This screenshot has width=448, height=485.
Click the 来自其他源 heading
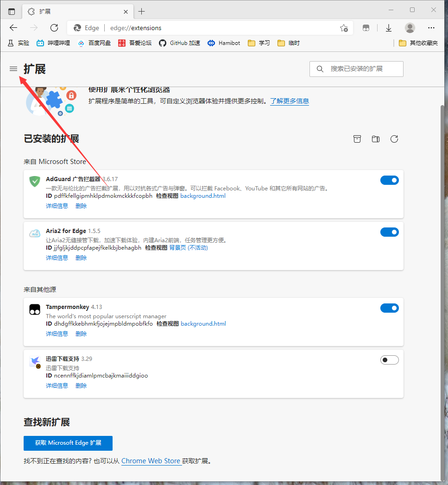tap(40, 290)
